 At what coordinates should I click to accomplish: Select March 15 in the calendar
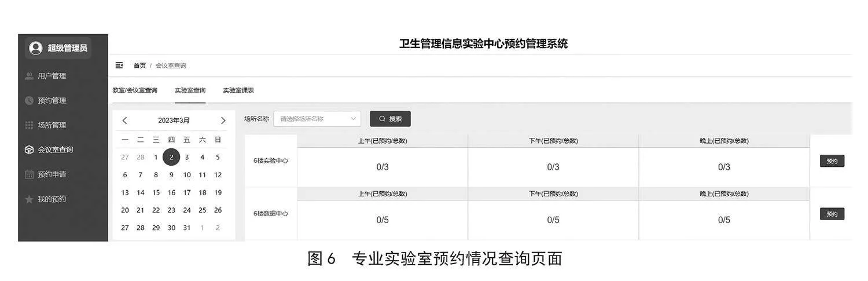[156, 193]
